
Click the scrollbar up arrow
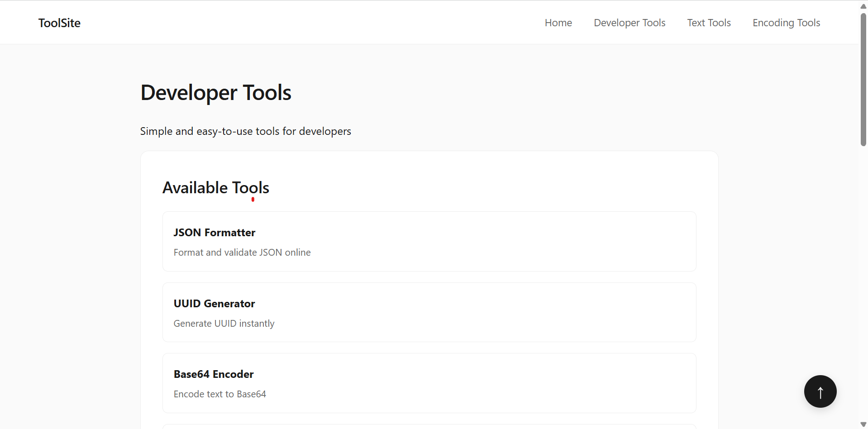click(863, 6)
